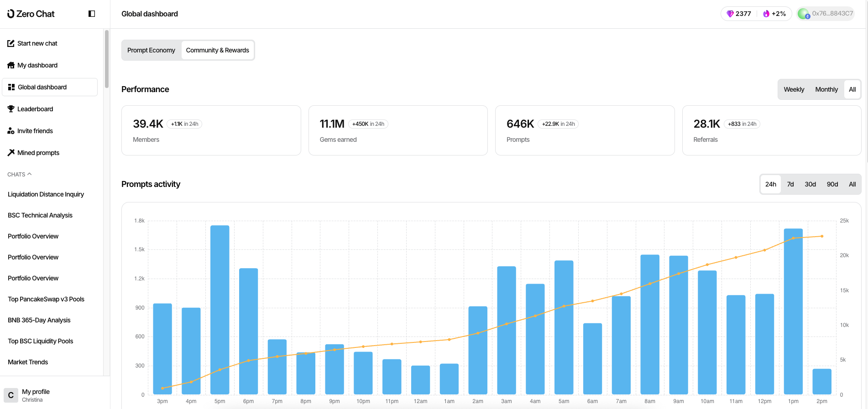Select the Monthly performance range
The height and width of the screenshot is (409, 868).
[x=826, y=89]
